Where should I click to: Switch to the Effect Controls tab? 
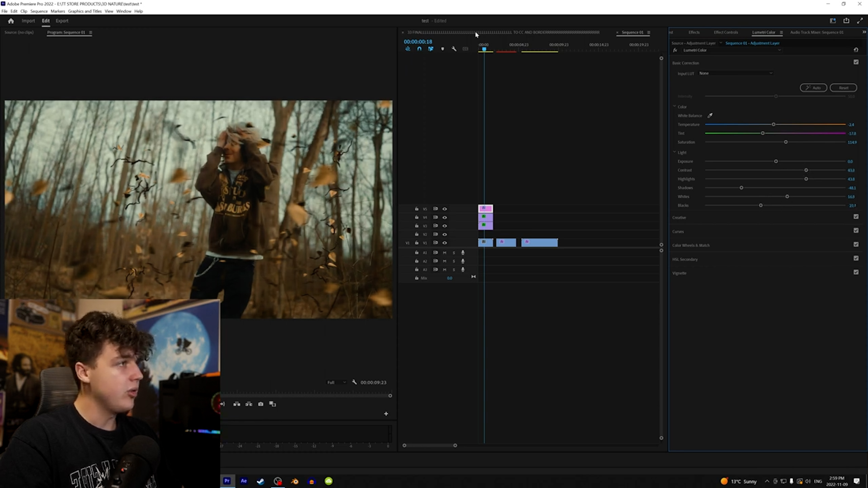726,33
